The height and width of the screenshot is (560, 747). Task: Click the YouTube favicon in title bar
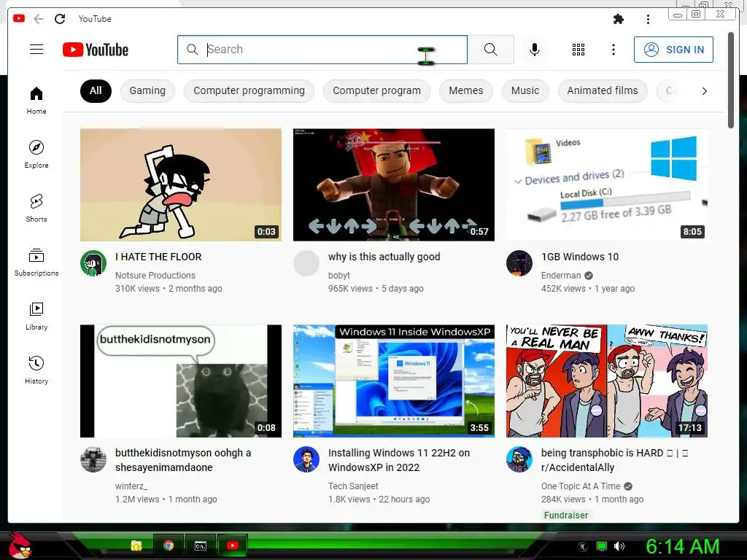click(x=19, y=18)
